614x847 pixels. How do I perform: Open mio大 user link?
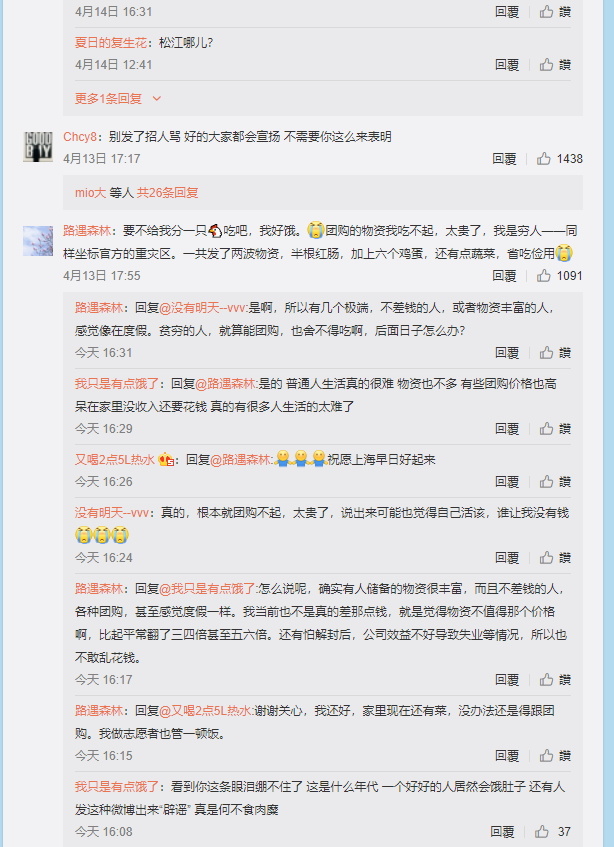pyautogui.click(x=90, y=193)
